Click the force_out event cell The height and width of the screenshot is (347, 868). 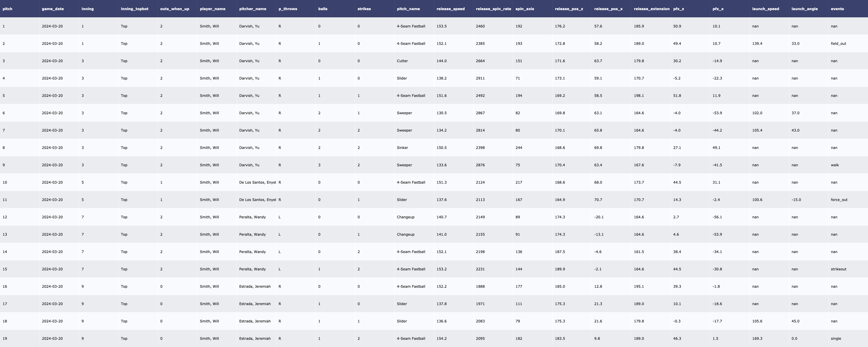[x=839, y=200]
